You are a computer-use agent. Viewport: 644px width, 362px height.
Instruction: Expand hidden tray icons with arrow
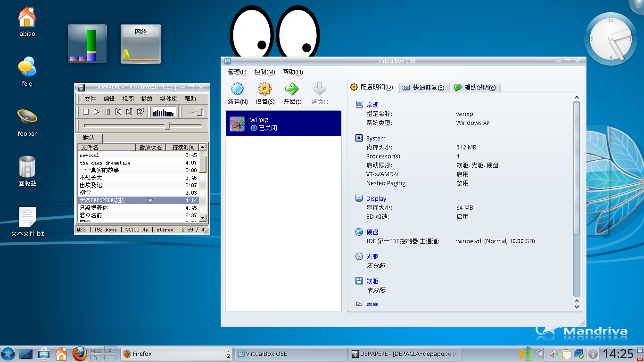point(541,354)
